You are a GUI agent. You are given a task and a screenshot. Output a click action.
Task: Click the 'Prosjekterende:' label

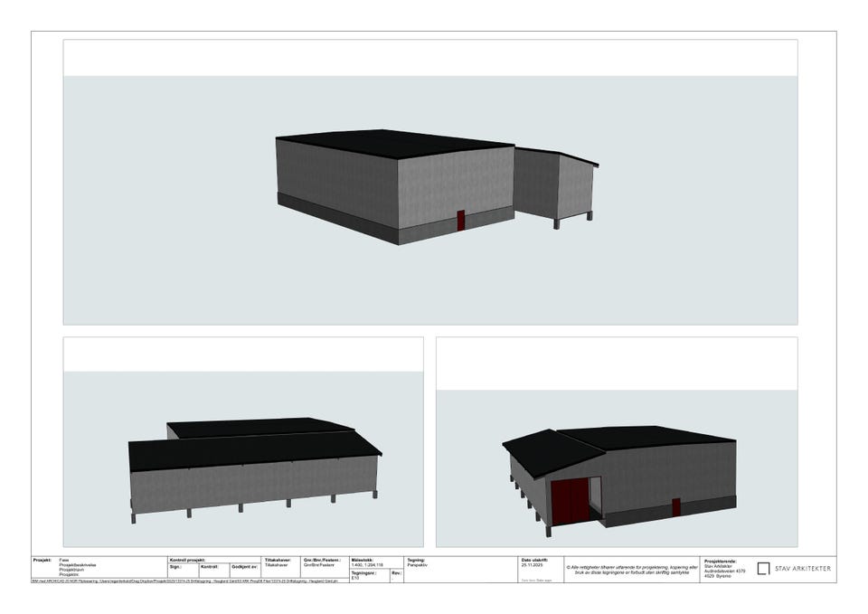[721, 562]
